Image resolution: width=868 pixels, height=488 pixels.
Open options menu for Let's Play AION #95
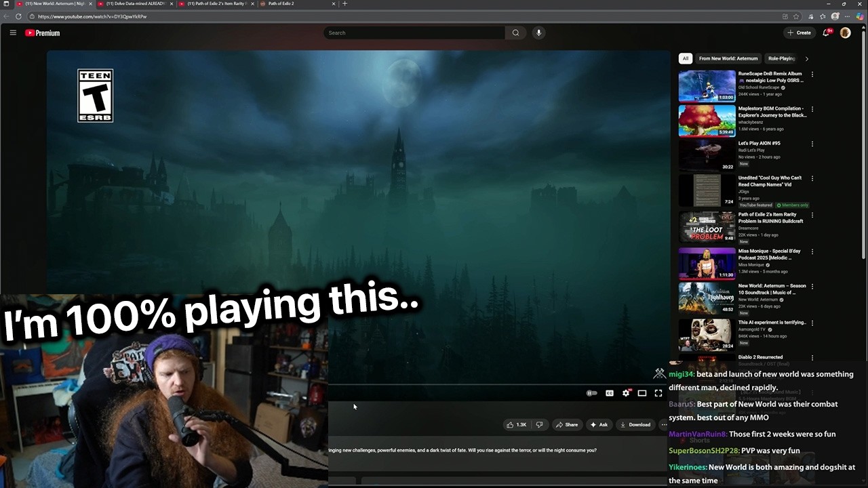click(812, 144)
